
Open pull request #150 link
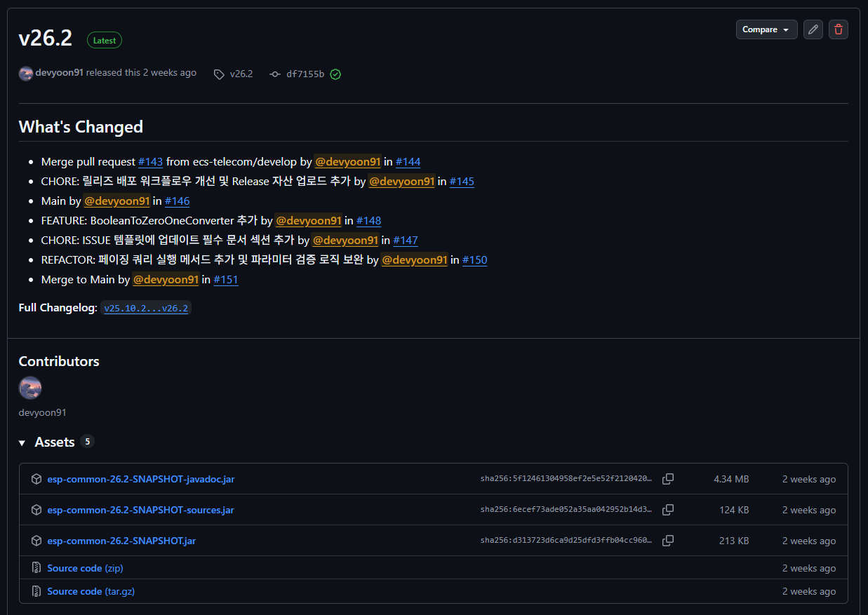(474, 260)
